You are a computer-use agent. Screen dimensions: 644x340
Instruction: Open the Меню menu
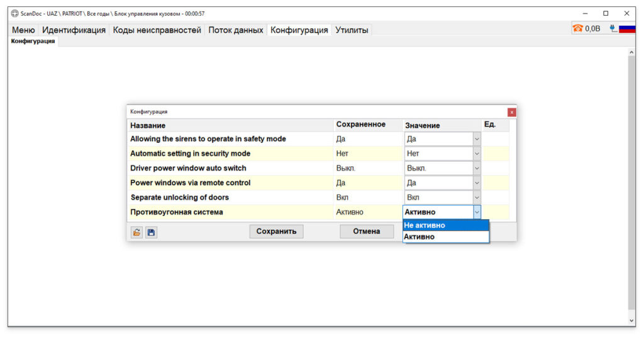(x=23, y=30)
